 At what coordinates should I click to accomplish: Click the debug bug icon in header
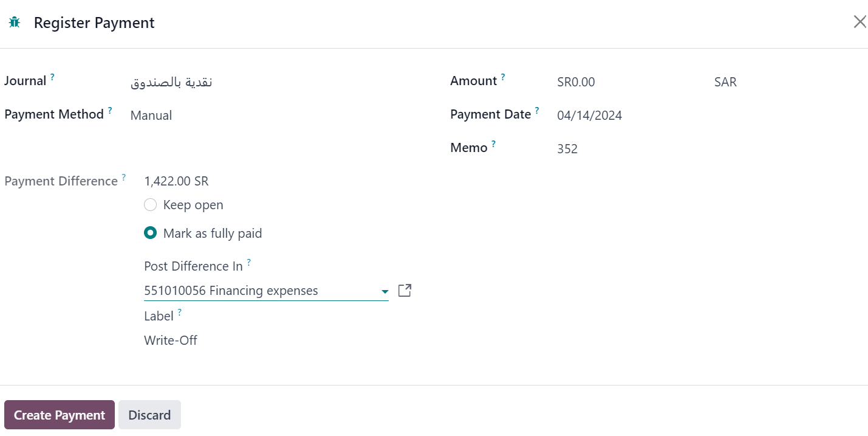click(x=15, y=22)
